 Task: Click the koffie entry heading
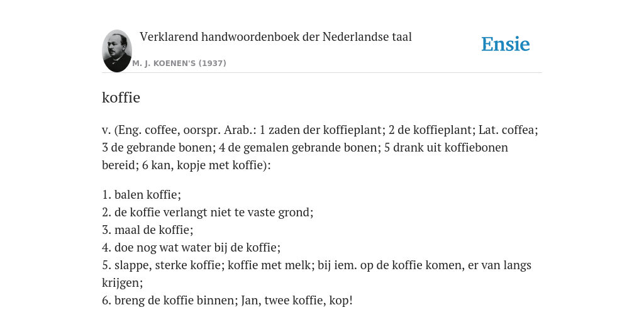pos(121,97)
